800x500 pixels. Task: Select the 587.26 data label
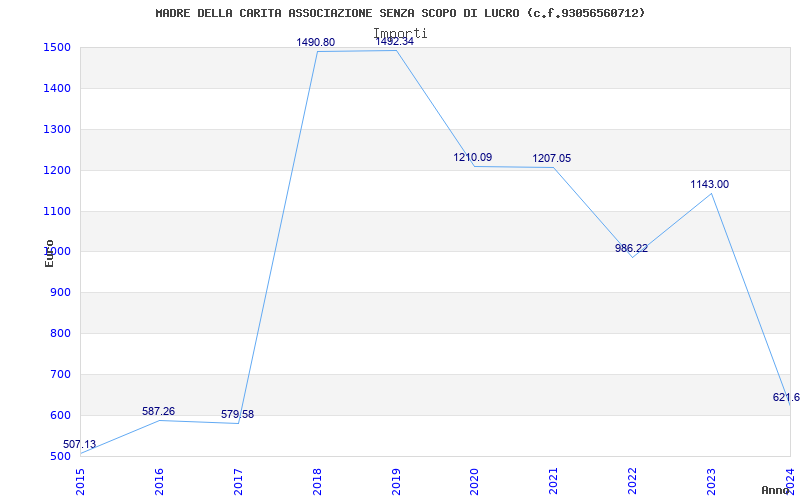(158, 411)
